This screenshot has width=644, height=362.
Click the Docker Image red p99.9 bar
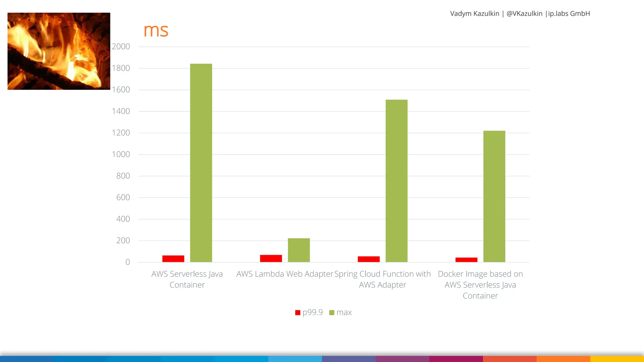click(x=466, y=260)
